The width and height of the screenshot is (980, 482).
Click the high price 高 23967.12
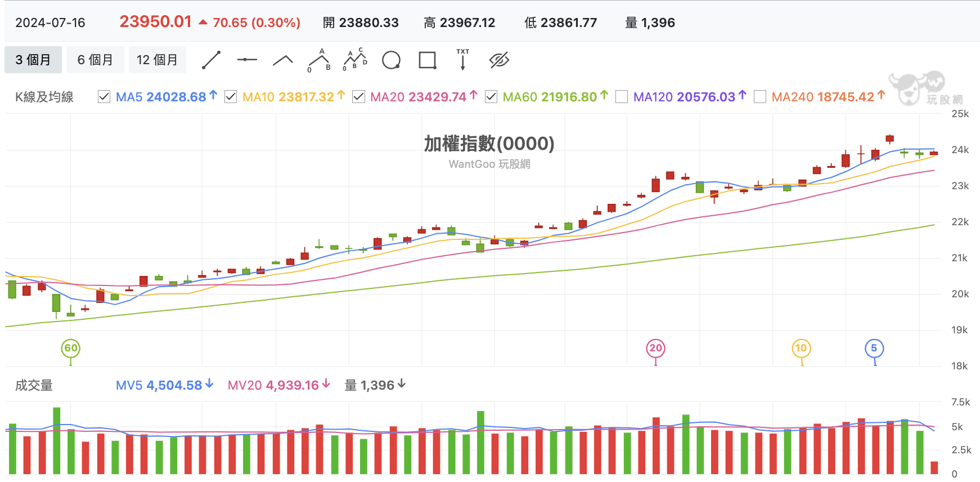click(460, 23)
